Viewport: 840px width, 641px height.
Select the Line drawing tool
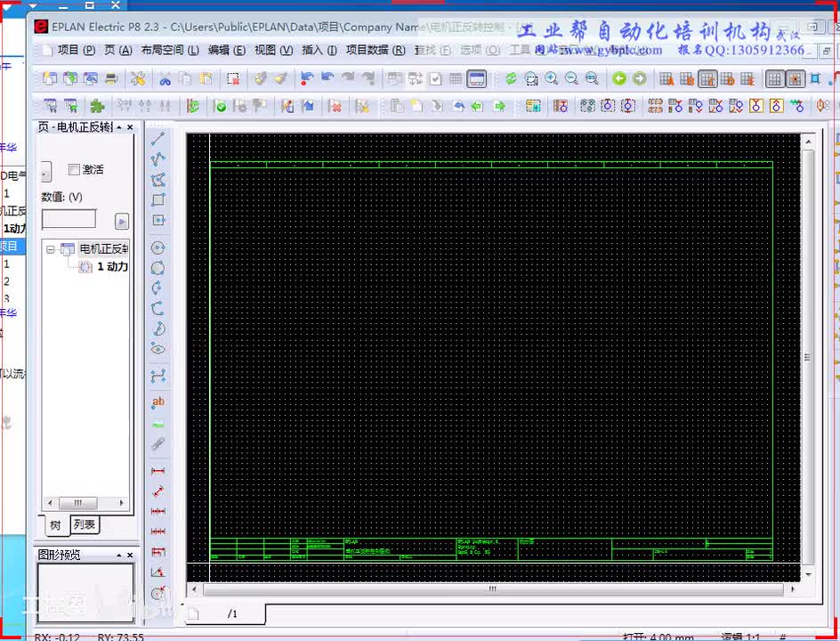tap(158, 139)
